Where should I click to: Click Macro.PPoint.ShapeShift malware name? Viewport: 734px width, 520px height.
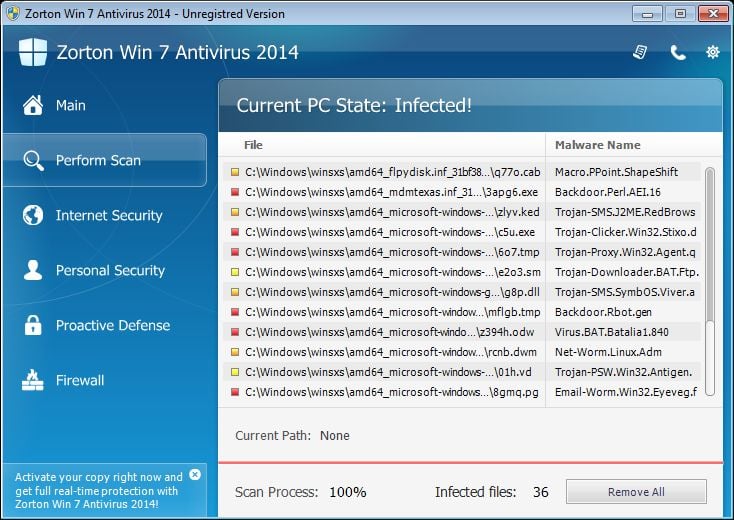[616, 172]
